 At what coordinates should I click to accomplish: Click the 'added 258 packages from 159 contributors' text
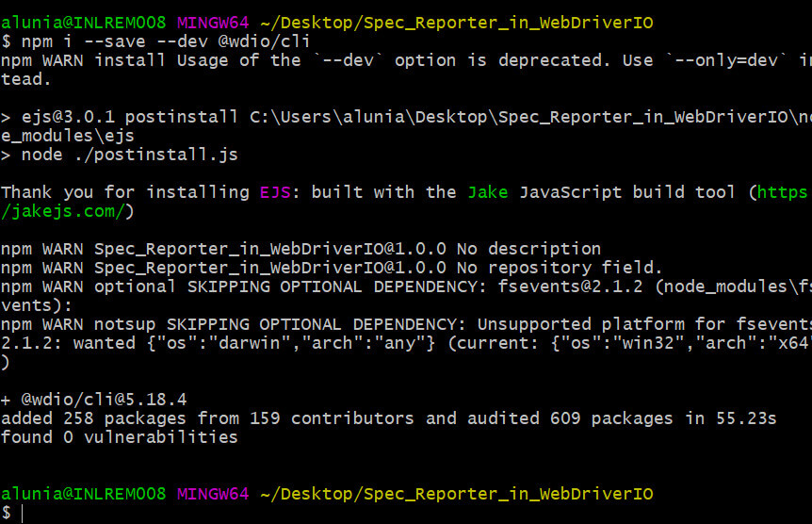(x=207, y=418)
